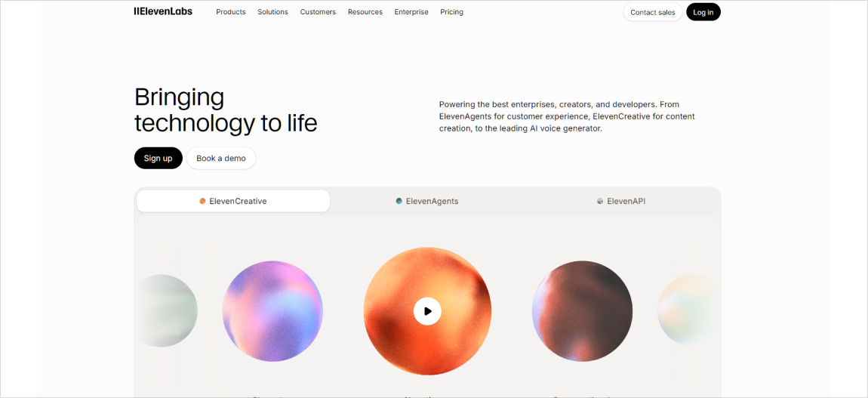Switch to the ElevenAgents tab

[x=427, y=201]
